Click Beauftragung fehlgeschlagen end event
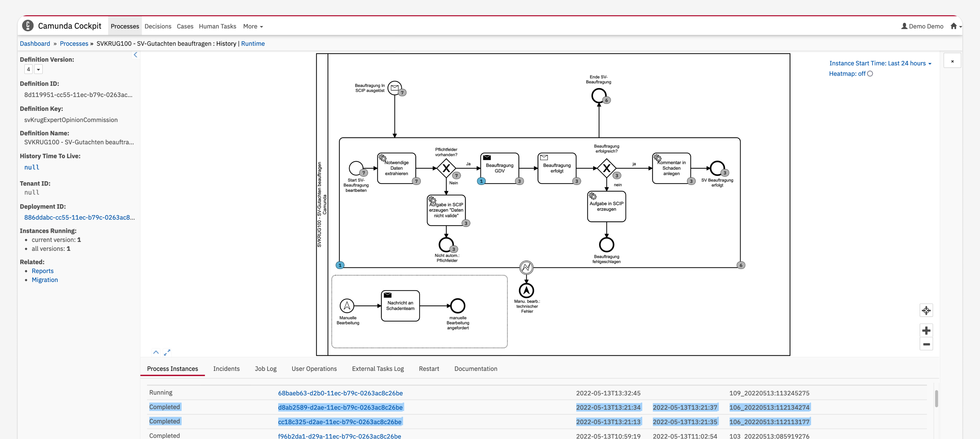The height and width of the screenshot is (439, 980). pos(606,245)
